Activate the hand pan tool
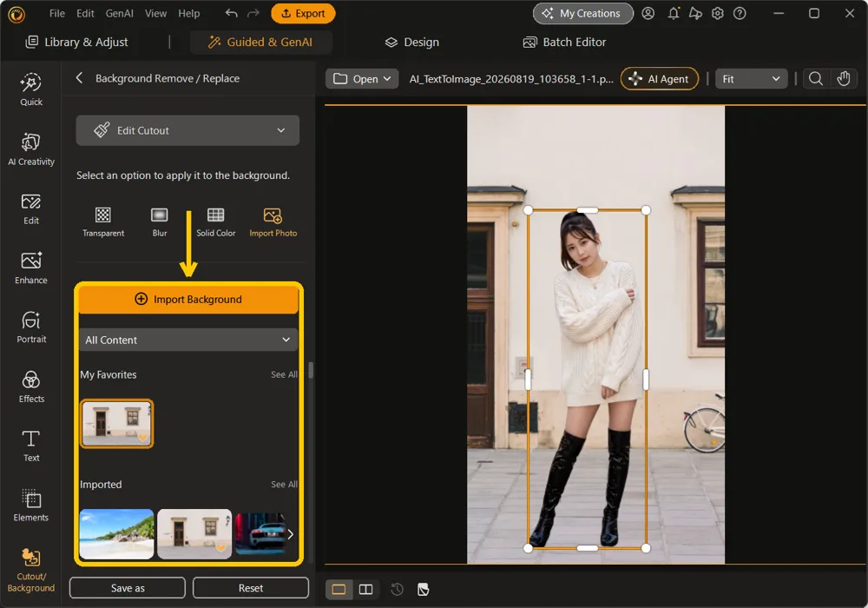 (x=844, y=79)
